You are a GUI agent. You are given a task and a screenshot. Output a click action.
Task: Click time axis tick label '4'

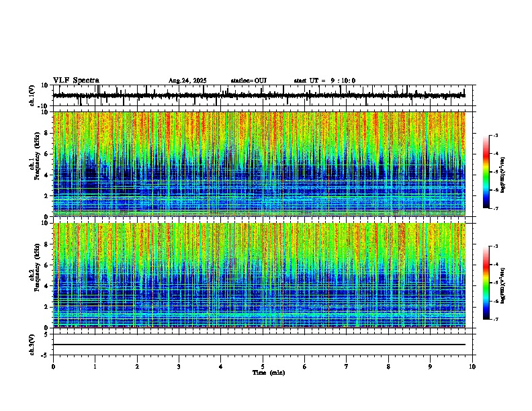pyautogui.click(x=221, y=367)
